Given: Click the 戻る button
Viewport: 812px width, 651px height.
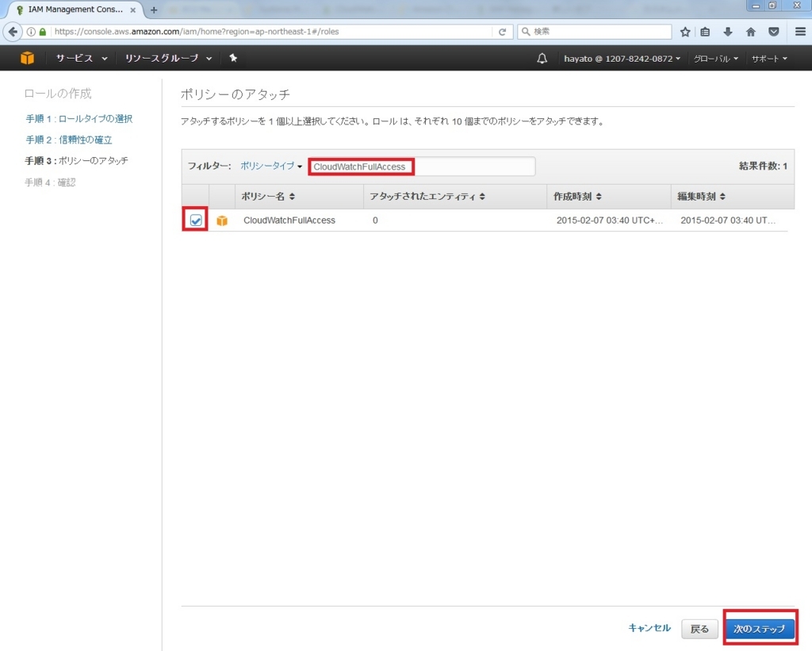Looking at the screenshot, I should [x=699, y=629].
